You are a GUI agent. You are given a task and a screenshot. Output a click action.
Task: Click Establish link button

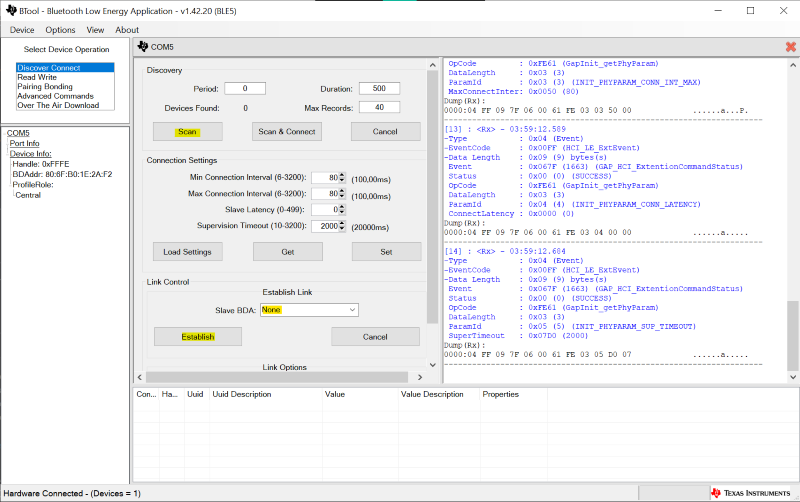pos(198,337)
